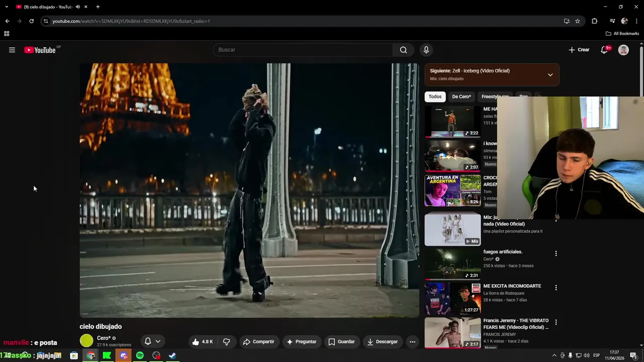Open options for fuegos artificiales video
The width and height of the screenshot is (644, 362).
click(x=556, y=253)
